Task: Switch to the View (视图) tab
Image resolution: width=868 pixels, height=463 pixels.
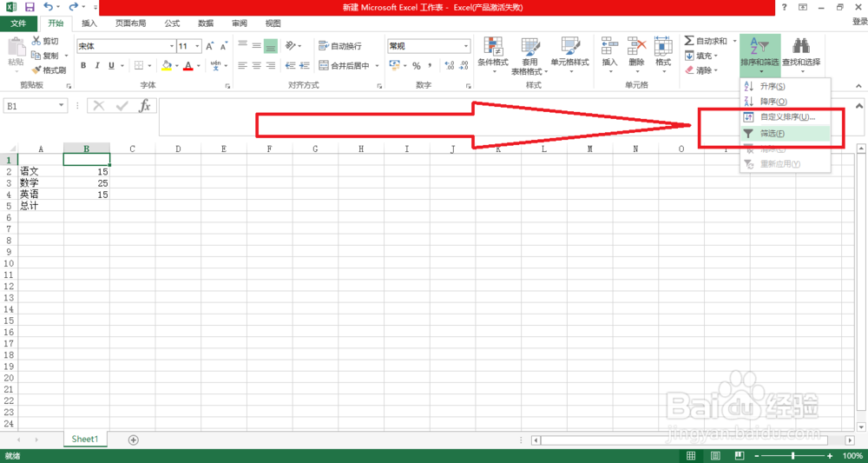Action: pyautogui.click(x=273, y=23)
